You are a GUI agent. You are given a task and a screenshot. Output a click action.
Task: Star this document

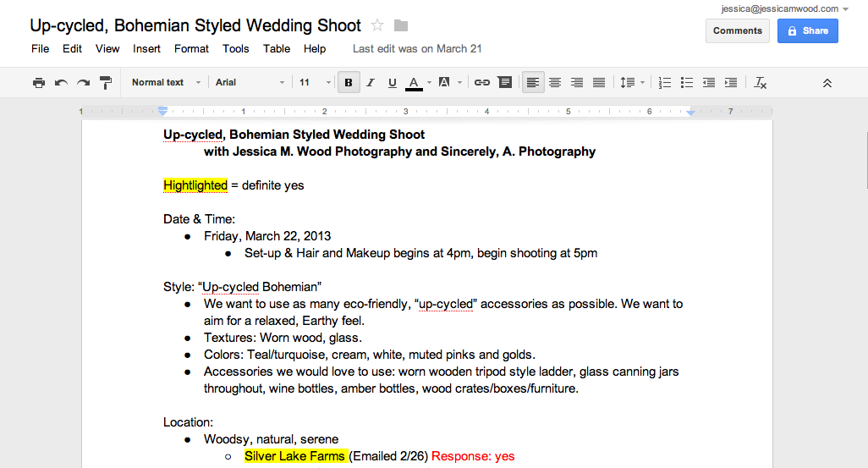[377, 25]
